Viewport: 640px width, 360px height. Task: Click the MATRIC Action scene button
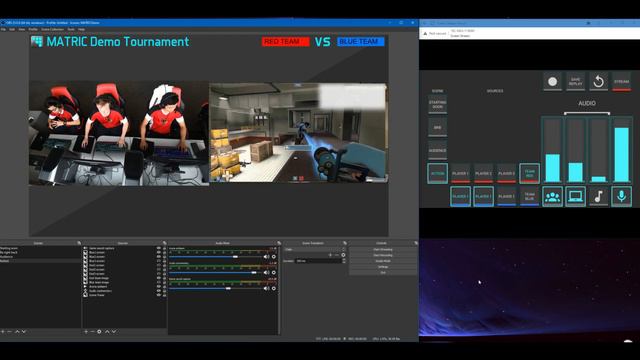point(438,173)
